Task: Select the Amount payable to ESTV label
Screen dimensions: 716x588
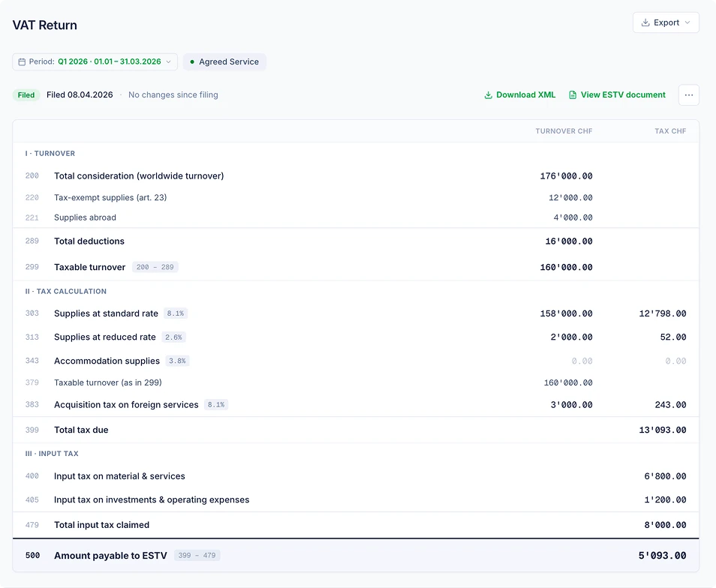Action: click(x=110, y=556)
